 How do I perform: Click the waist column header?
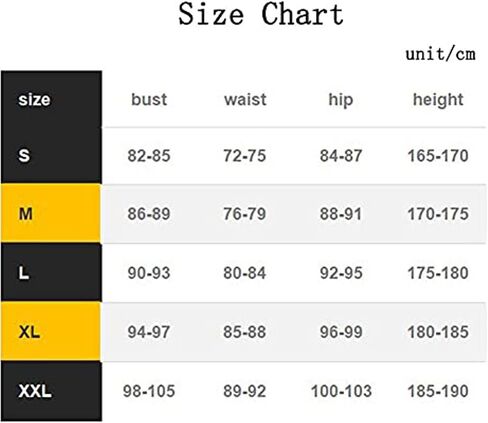[x=245, y=99]
